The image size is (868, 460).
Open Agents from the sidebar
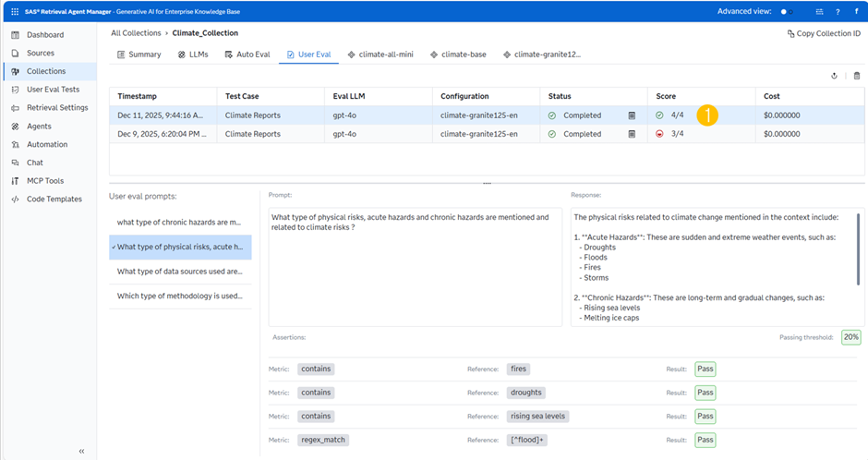click(39, 127)
